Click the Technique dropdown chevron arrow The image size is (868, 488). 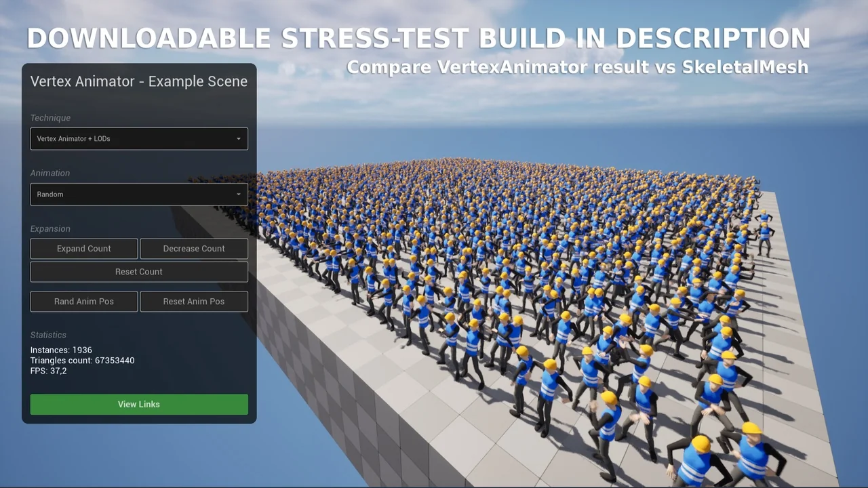coord(238,138)
